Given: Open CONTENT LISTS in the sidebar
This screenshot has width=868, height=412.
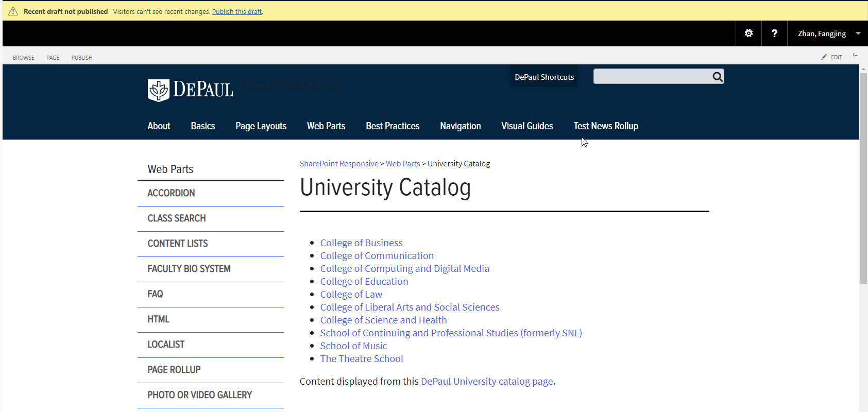Looking at the screenshot, I should 211,244.
